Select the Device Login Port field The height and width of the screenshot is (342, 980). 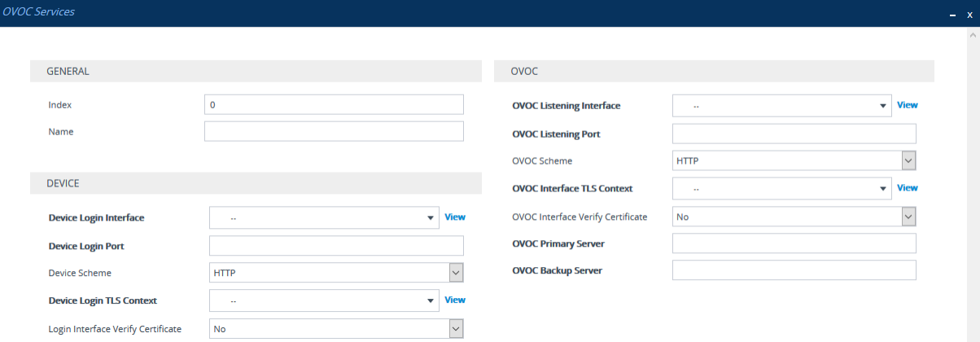pyautogui.click(x=336, y=245)
